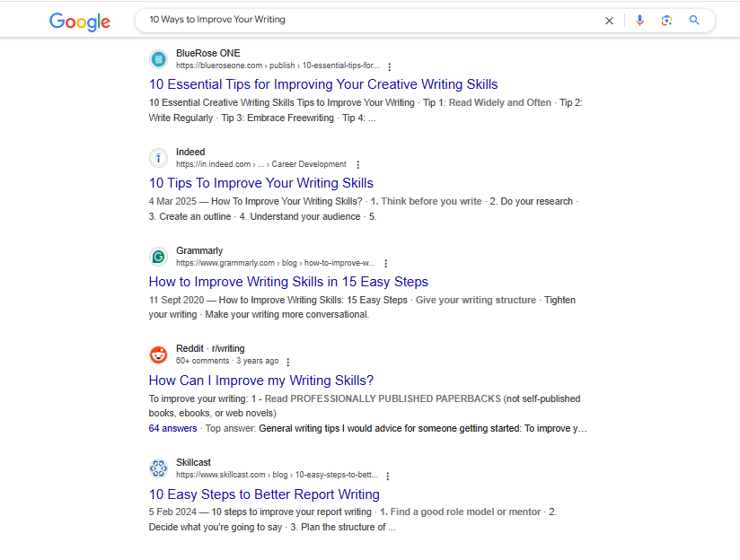Click the BlueRose ONE site favicon

[159, 59]
